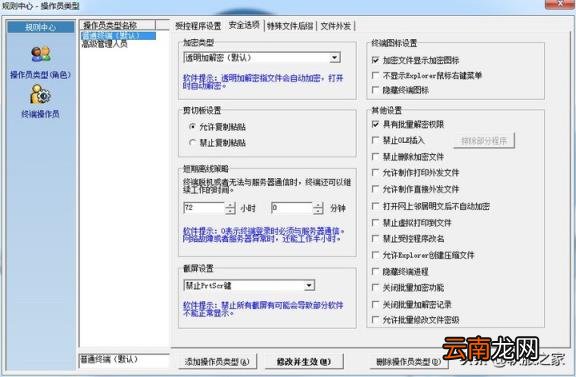Image resolution: width=576 pixels, height=377 pixels.
Task: Toggle 禁止受控程序改名 checkbox
Action: pyautogui.click(x=375, y=238)
